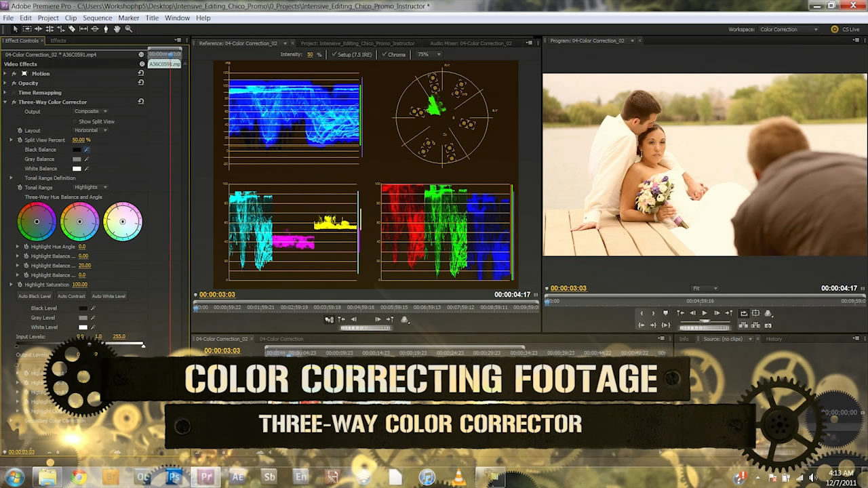Open Workspace Color Correction dropdown
Screen dimensions: 868x488
pos(788,29)
